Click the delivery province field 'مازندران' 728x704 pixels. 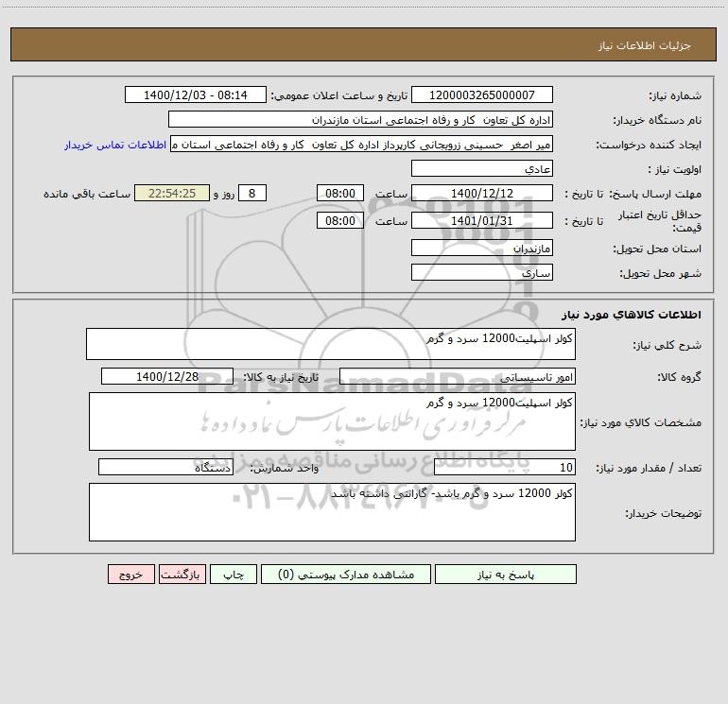tap(482, 248)
